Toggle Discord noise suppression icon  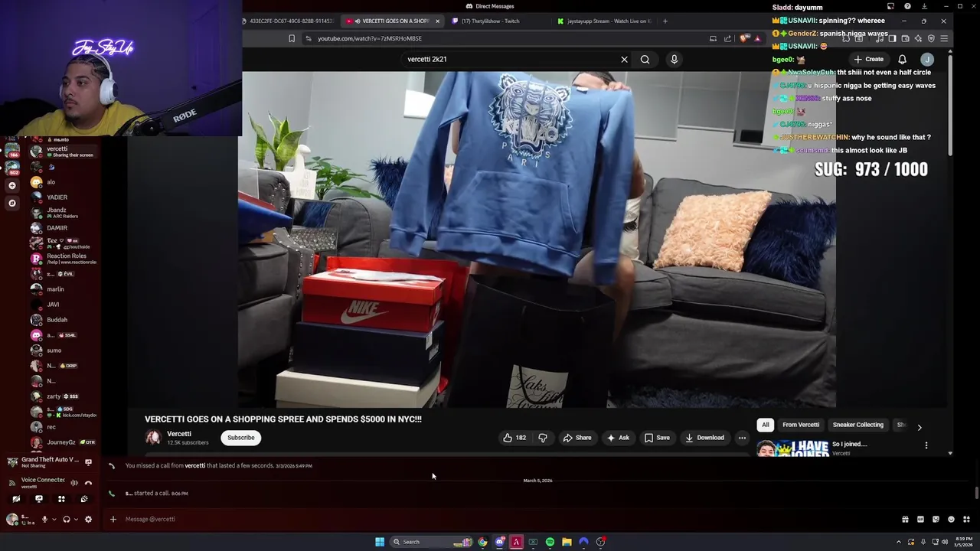(x=74, y=483)
